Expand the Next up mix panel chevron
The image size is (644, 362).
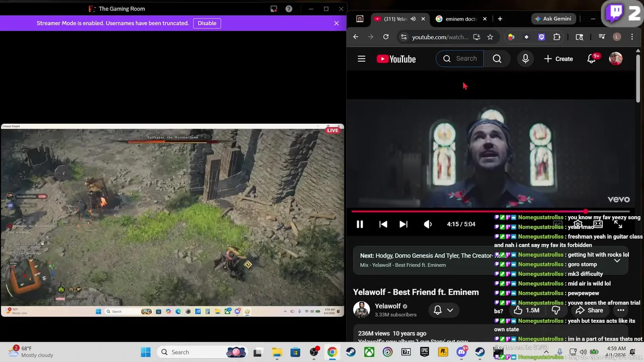[617, 260]
